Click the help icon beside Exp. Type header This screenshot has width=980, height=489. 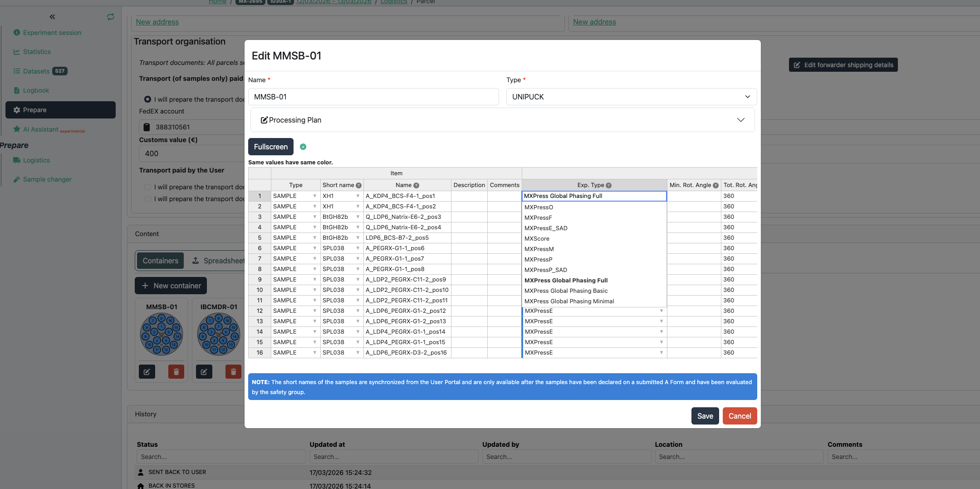coord(608,185)
